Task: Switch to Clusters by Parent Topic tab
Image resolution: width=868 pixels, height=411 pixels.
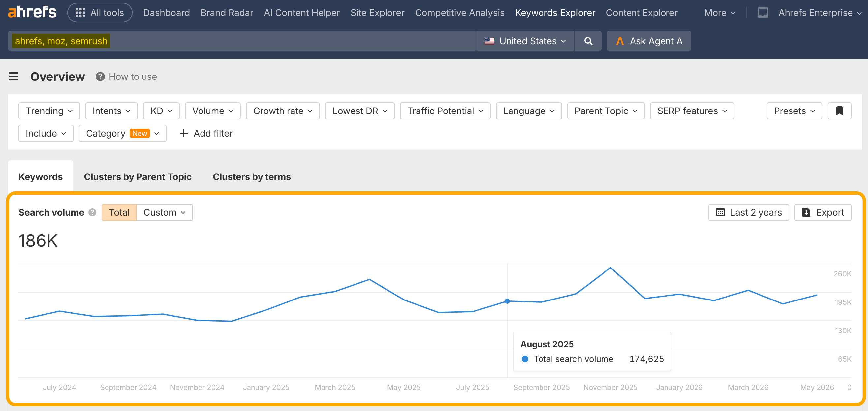Action: click(x=138, y=177)
